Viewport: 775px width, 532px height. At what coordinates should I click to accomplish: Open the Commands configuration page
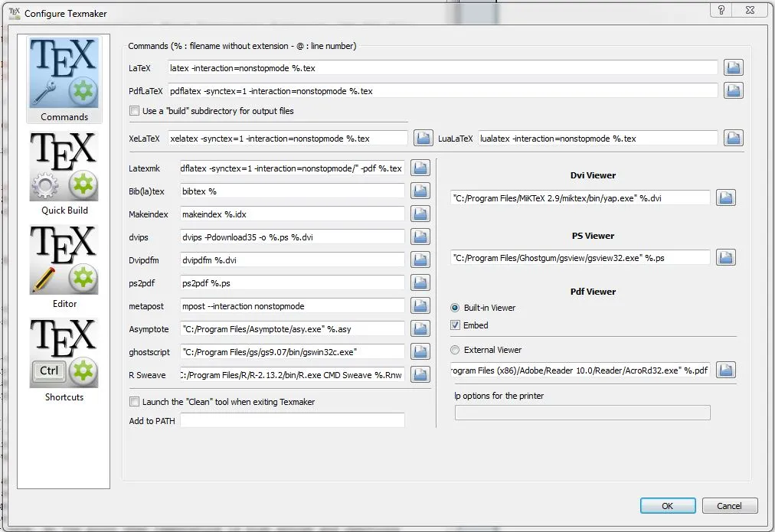tap(64, 80)
